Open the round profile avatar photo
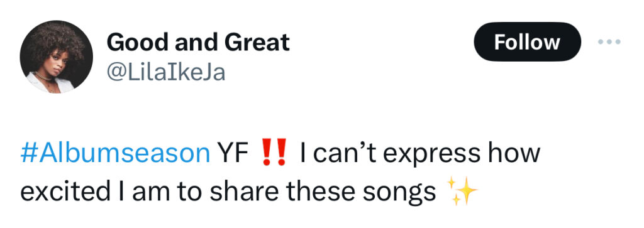Viewport: 644px width, 228px height. (56, 57)
